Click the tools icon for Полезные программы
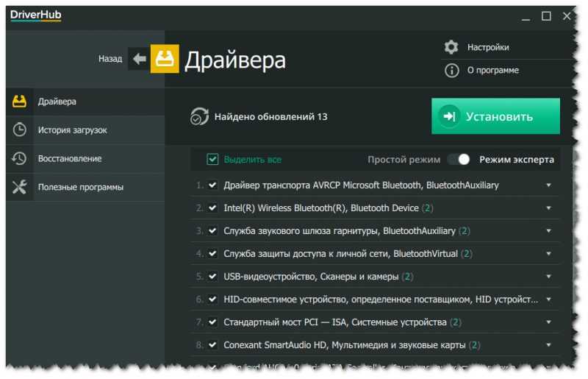 coord(20,187)
